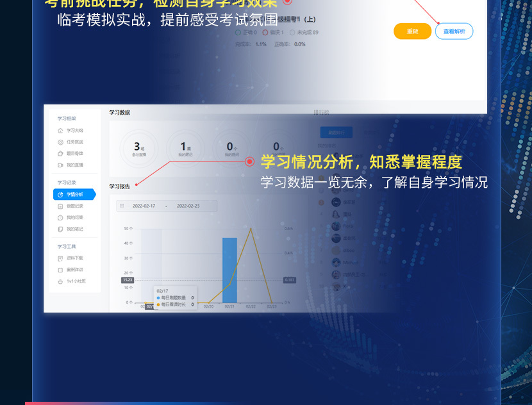Click the 学习数据 heading
Screen dimensions: 532x405
pos(119,113)
